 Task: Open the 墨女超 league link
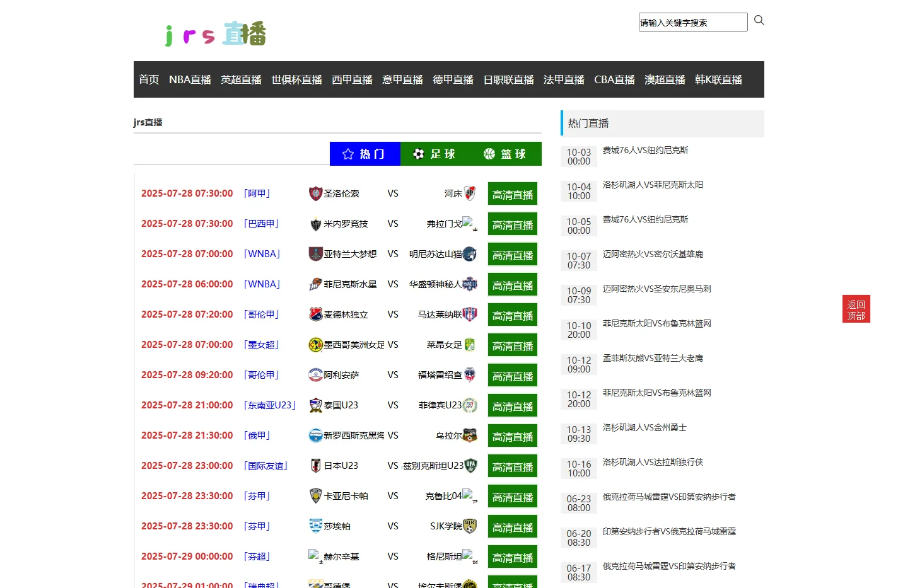pyautogui.click(x=262, y=345)
